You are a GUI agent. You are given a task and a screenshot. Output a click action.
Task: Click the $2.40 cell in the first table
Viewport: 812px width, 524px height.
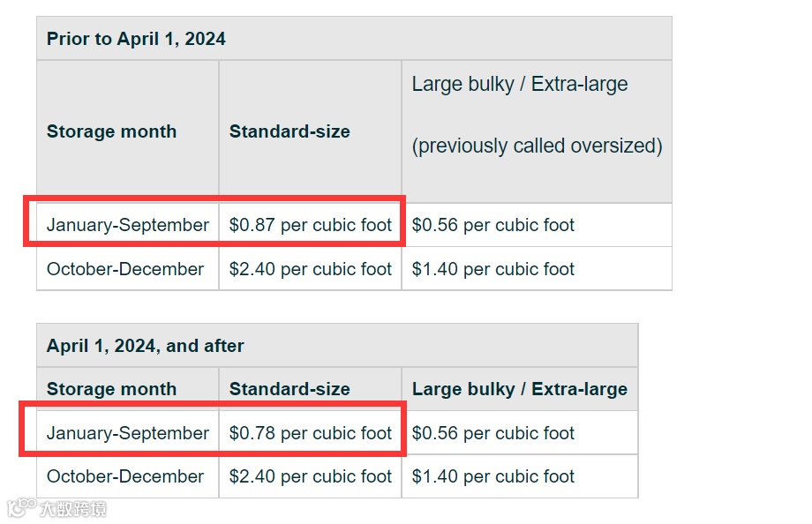310,269
